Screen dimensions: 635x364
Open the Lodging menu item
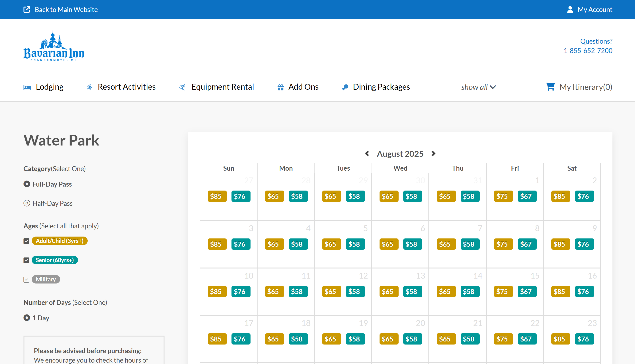coord(50,87)
